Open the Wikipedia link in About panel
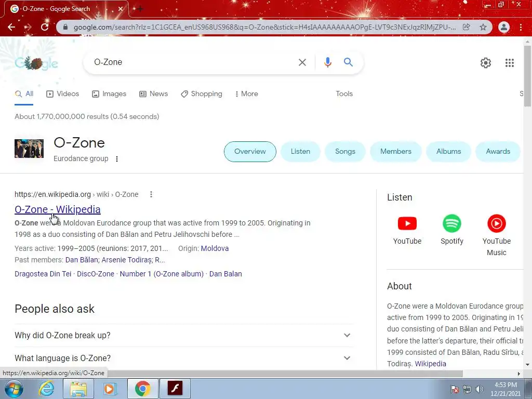The image size is (532, 399). tap(430, 364)
